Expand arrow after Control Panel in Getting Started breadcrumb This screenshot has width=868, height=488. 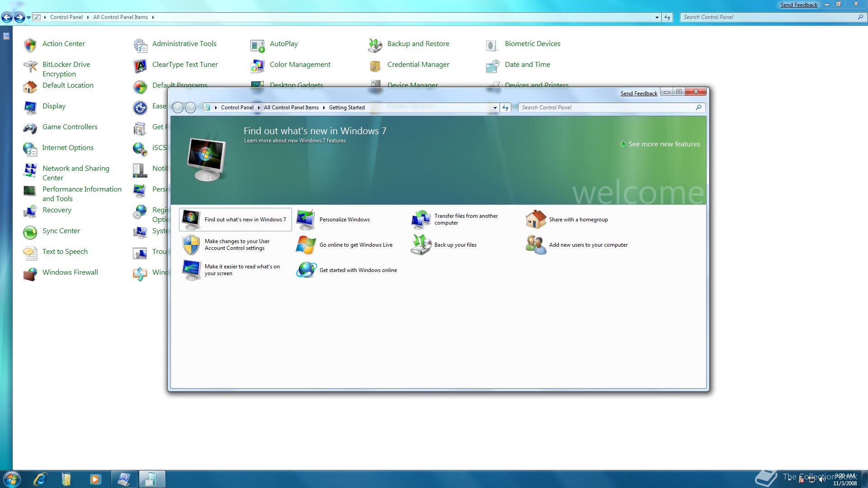259,108
